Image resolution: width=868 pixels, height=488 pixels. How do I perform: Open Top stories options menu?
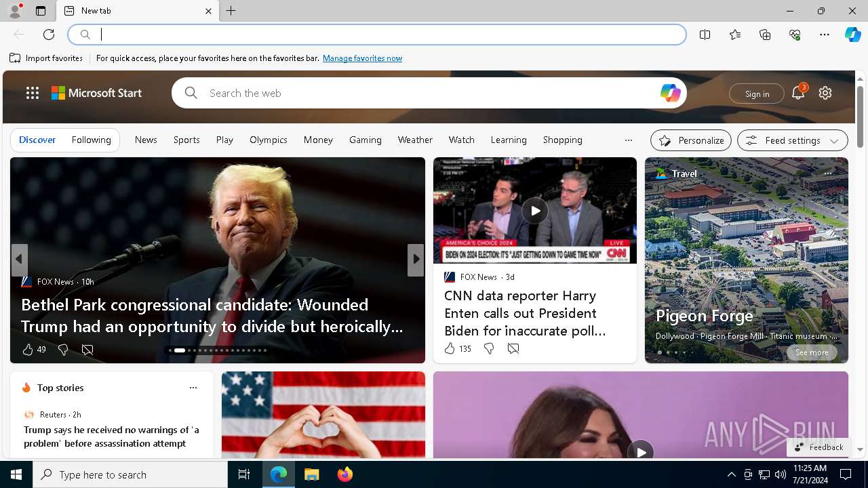coord(193,388)
